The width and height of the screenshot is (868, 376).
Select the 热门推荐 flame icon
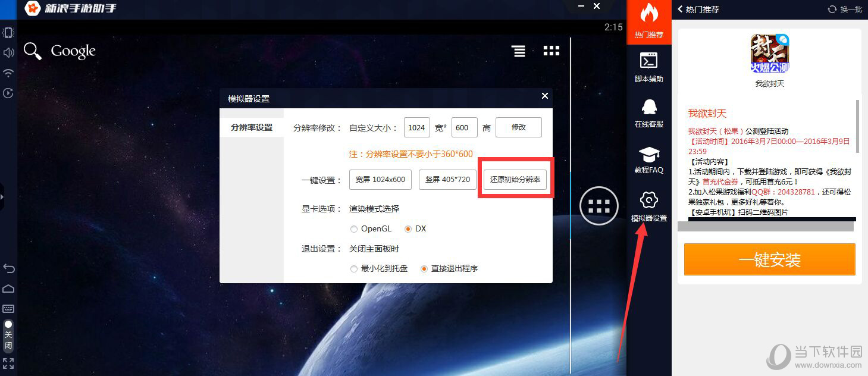tap(648, 21)
